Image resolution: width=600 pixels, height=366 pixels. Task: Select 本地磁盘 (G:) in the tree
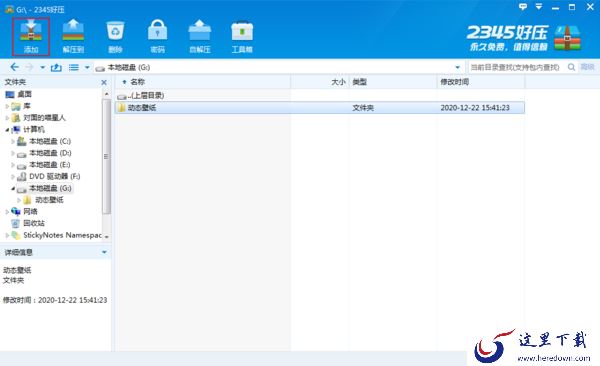[50, 188]
